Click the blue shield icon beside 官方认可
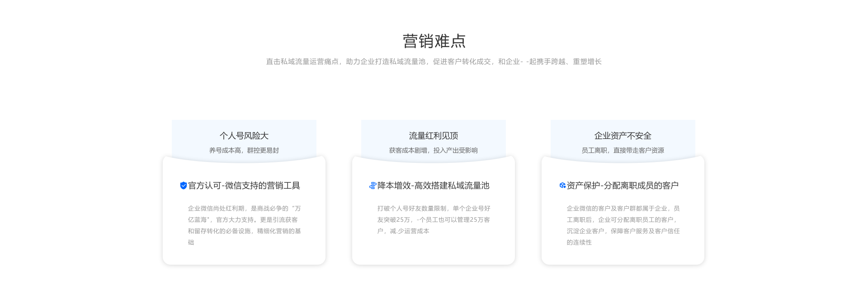Screen dimensions: 868x295 (x=184, y=186)
